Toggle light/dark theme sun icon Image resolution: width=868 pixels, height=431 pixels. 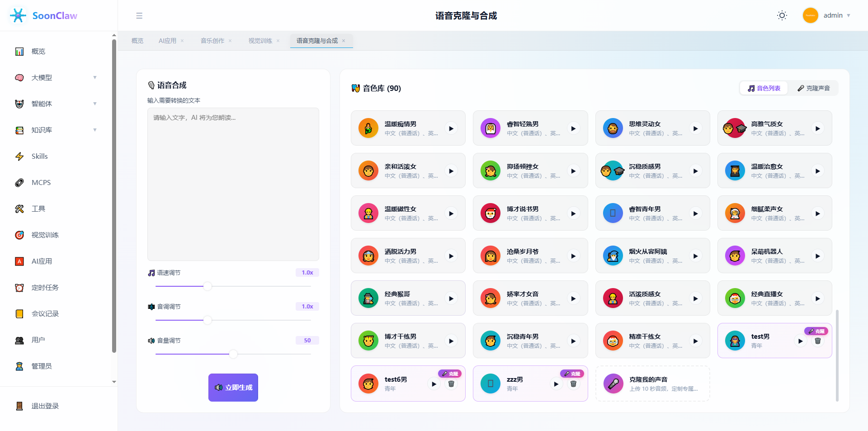tap(782, 15)
